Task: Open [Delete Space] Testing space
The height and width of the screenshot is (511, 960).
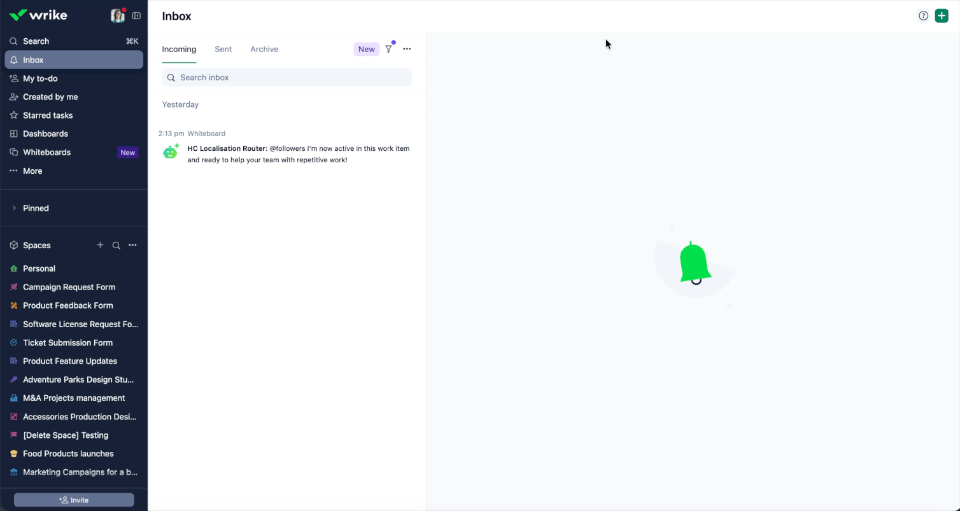Action: [73, 435]
